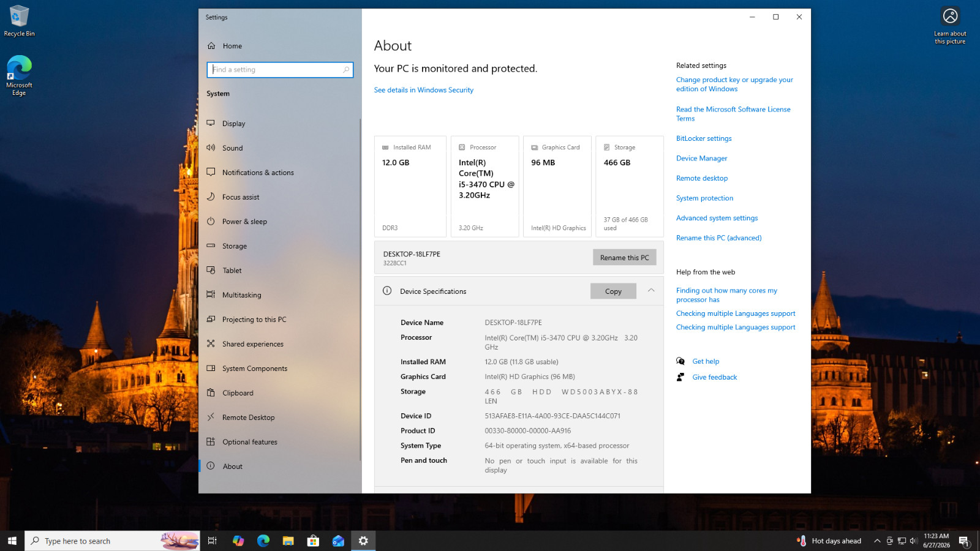Open Focus assist moon icon
Viewport: 980px width, 551px height.
[211, 197]
